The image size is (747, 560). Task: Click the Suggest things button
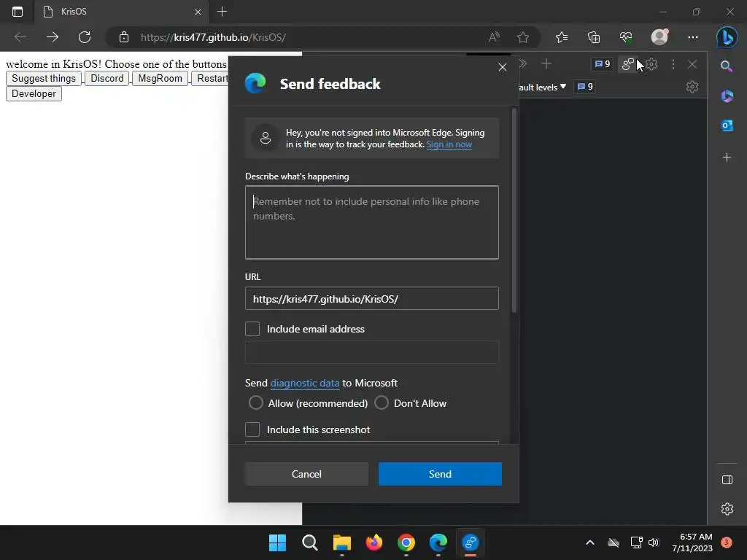44,79
